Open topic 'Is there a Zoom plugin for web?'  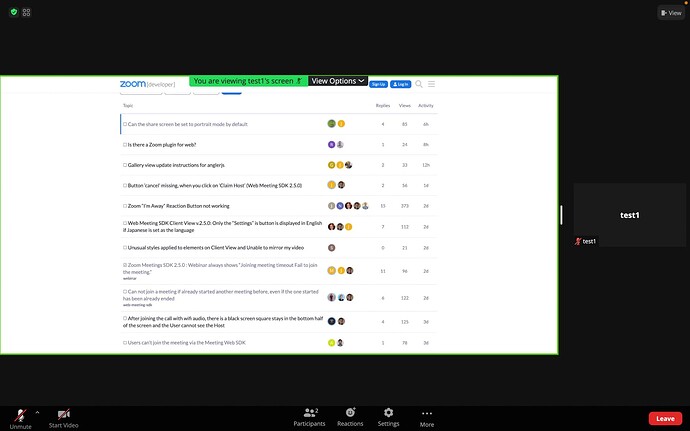tap(162, 144)
